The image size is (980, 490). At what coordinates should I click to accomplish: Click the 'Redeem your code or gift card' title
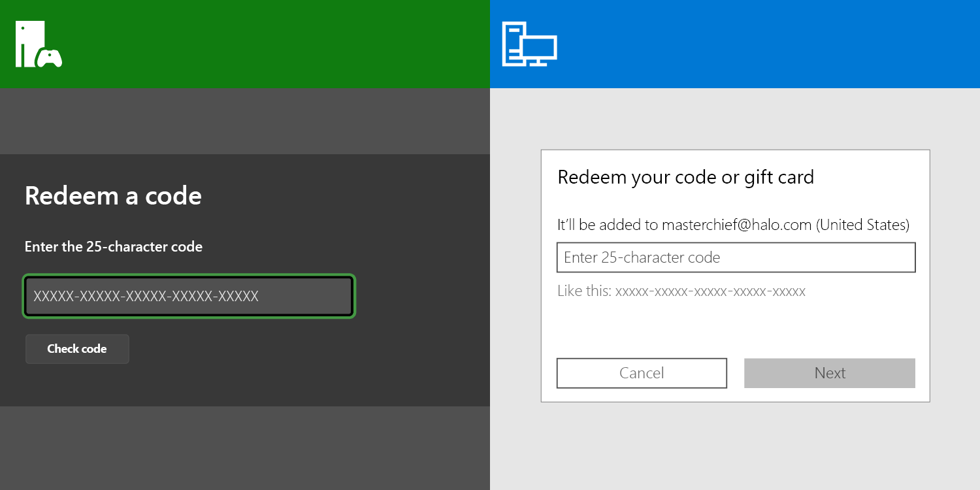[x=685, y=177]
